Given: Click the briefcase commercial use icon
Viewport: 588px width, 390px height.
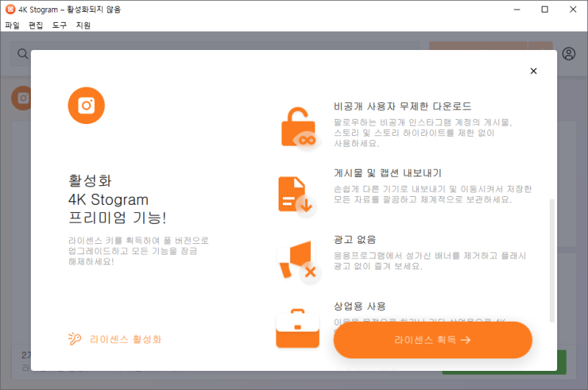Looking at the screenshot, I should [x=298, y=328].
